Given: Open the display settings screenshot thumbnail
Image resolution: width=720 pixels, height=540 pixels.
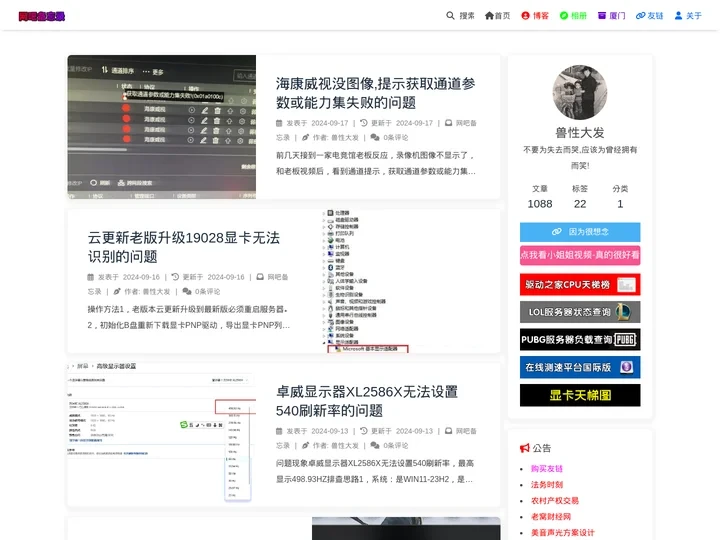Looking at the screenshot, I should coord(162,435).
